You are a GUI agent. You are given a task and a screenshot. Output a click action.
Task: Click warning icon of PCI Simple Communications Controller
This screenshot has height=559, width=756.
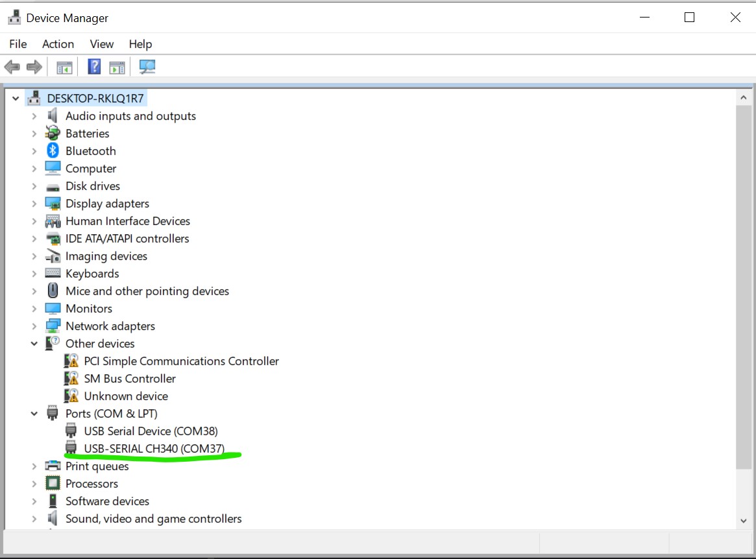(71, 361)
